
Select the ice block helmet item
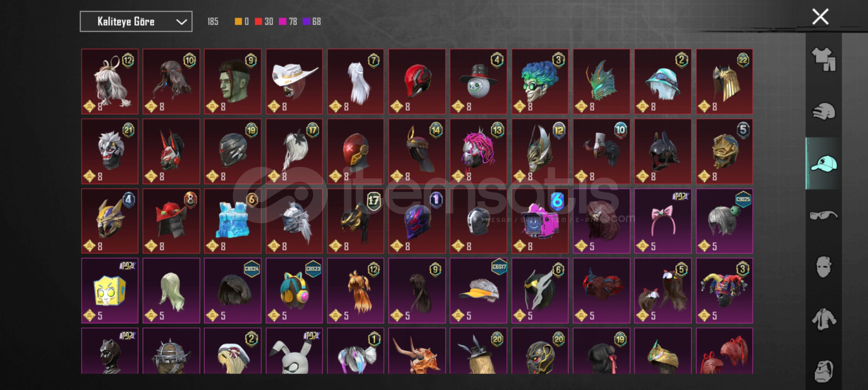coord(232,221)
